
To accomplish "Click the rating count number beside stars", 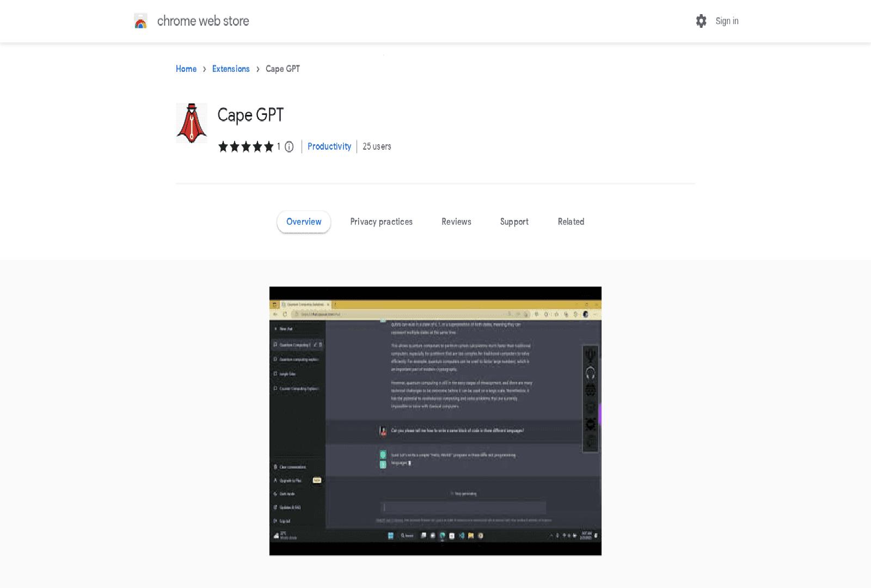I will [278, 146].
